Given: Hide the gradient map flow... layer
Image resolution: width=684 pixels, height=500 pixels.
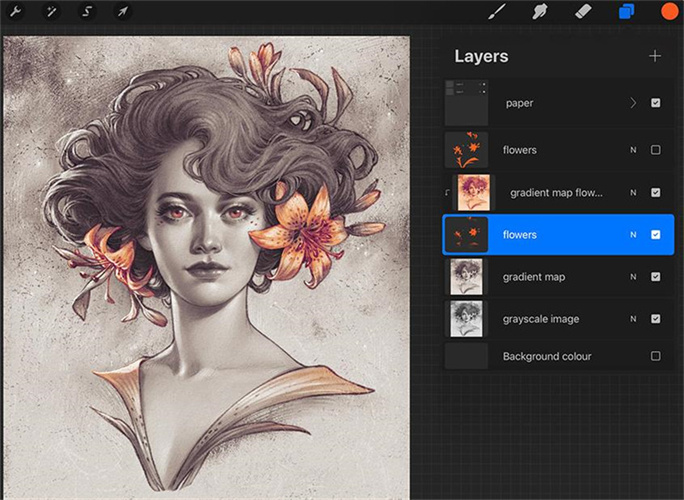Looking at the screenshot, I should [x=655, y=192].
